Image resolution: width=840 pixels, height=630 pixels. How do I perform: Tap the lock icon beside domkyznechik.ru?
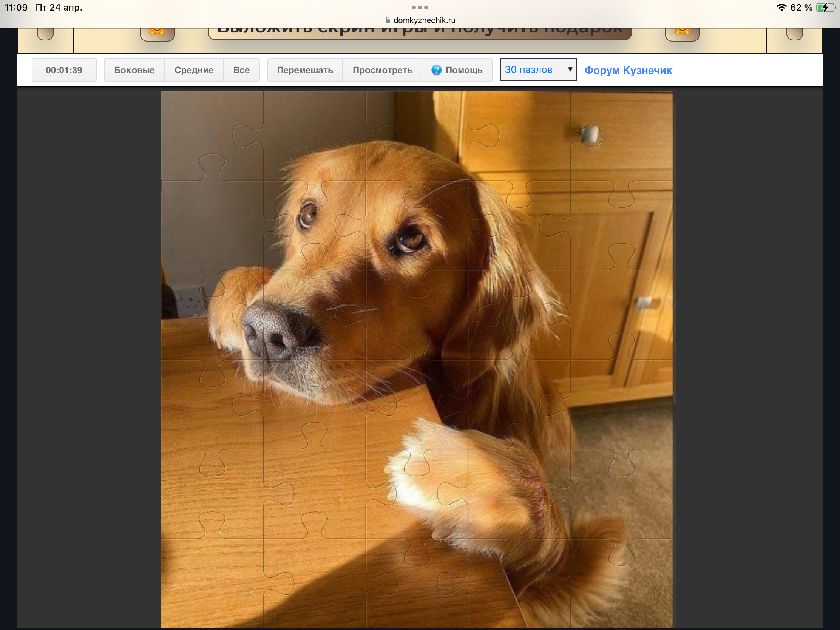click(x=388, y=20)
